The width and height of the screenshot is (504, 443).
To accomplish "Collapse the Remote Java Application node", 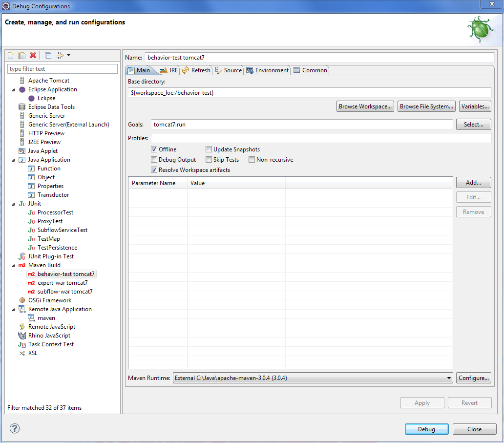I will pyautogui.click(x=13, y=310).
